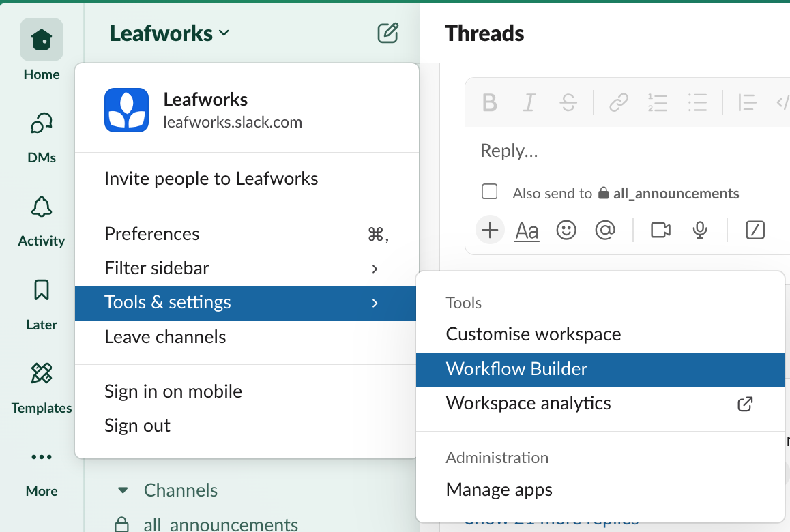Insert a link via link icon
The image size is (790, 532).
pyautogui.click(x=618, y=103)
